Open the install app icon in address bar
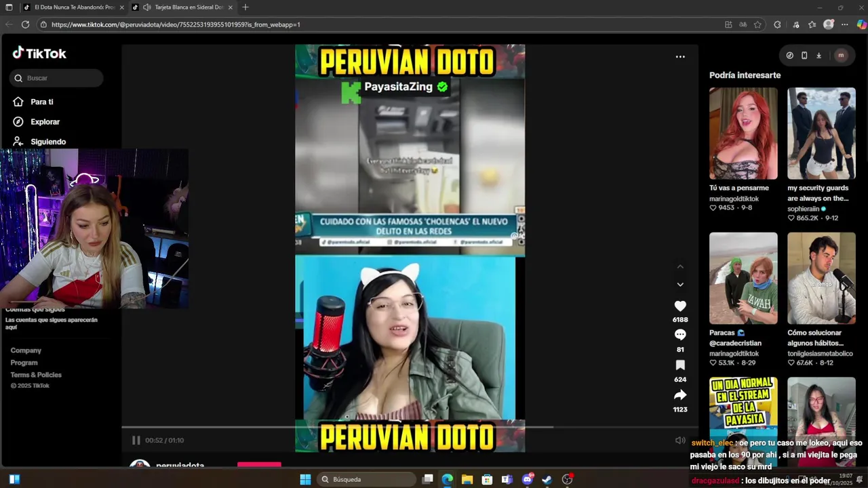This screenshot has height=488, width=868. pyautogui.click(x=728, y=24)
